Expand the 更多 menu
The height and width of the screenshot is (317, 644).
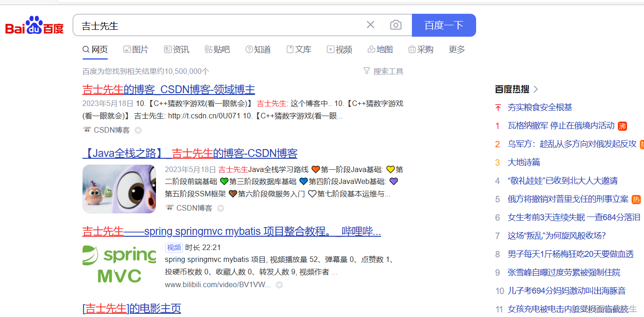[x=457, y=50]
